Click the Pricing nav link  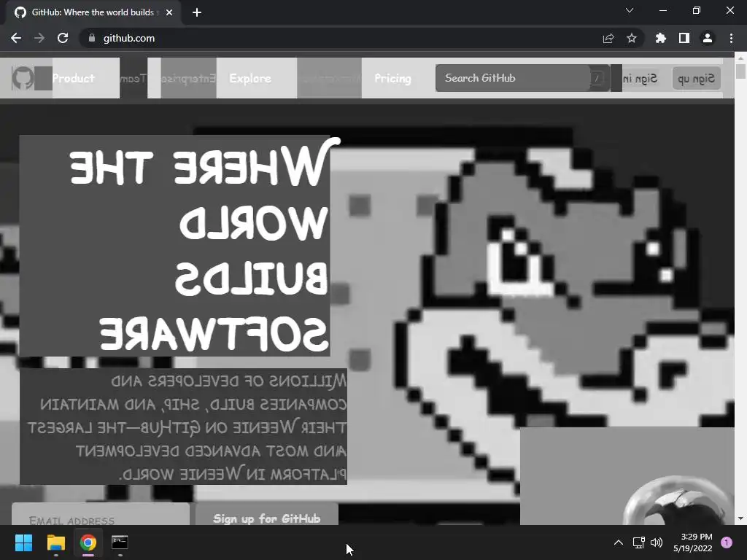[392, 78]
